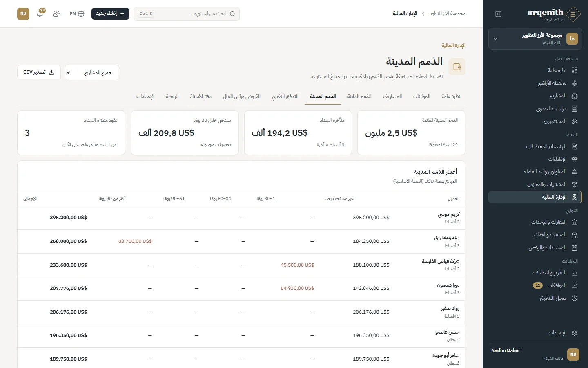Select the الذمم المدينة tab

coord(323,96)
